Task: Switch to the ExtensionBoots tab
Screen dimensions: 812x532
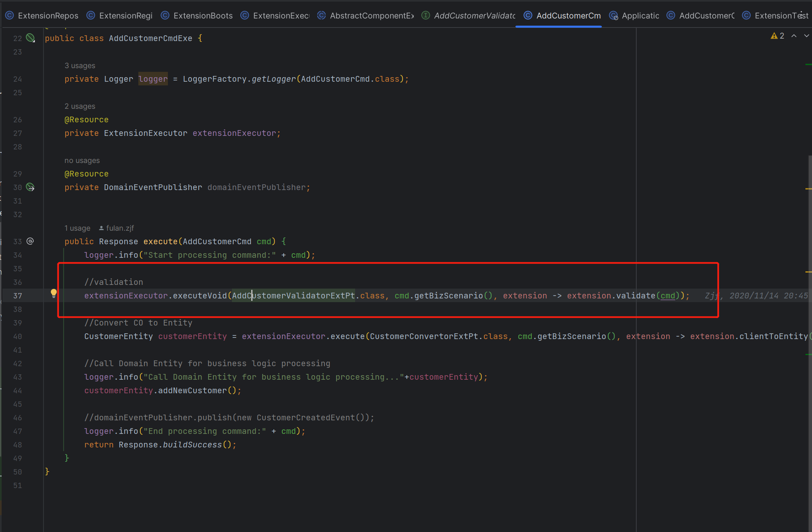Action: pyautogui.click(x=197, y=16)
